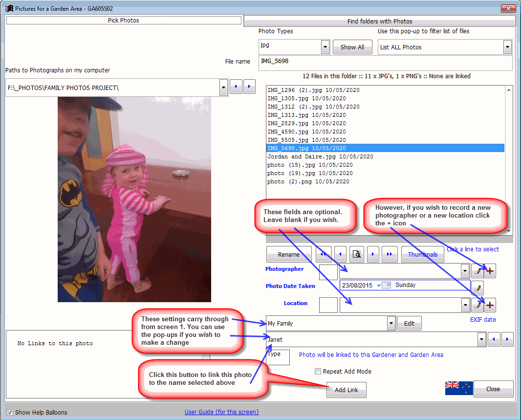Open the calendar icon in the date field
The image size is (521, 420).
(x=387, y=285)
